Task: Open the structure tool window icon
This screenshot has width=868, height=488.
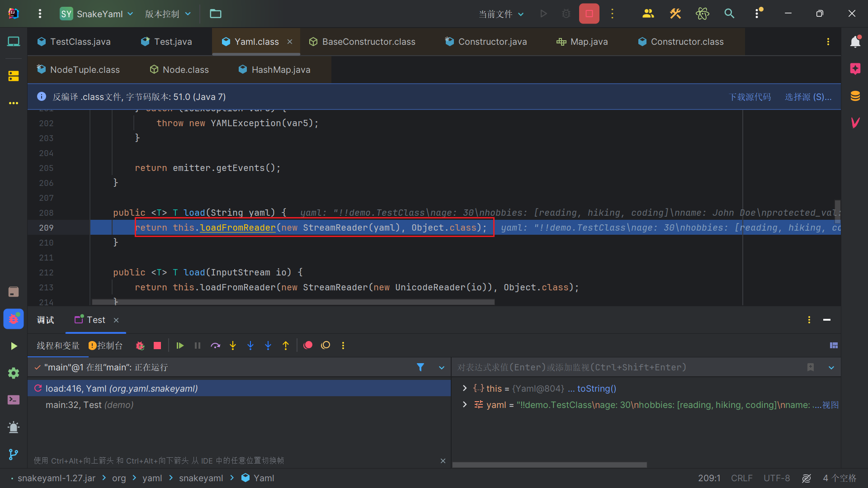Action: (x=14, y=76)
